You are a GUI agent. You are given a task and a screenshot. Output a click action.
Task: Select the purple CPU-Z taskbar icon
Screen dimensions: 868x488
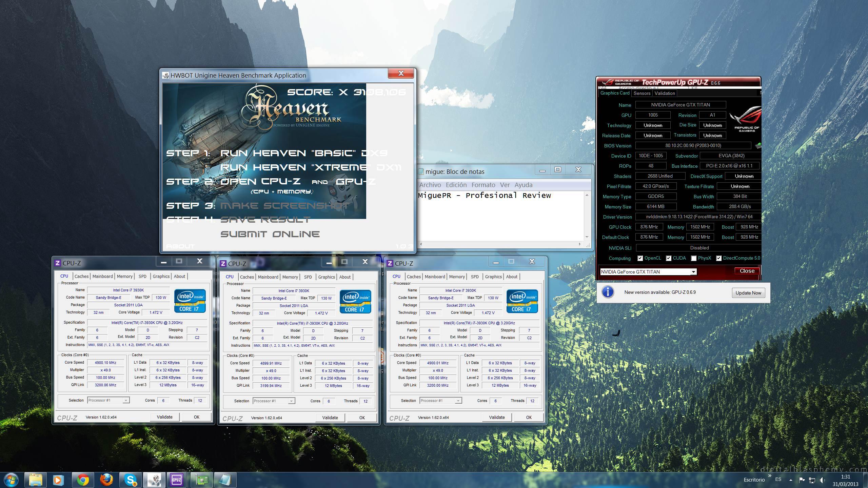coord(177,480)
